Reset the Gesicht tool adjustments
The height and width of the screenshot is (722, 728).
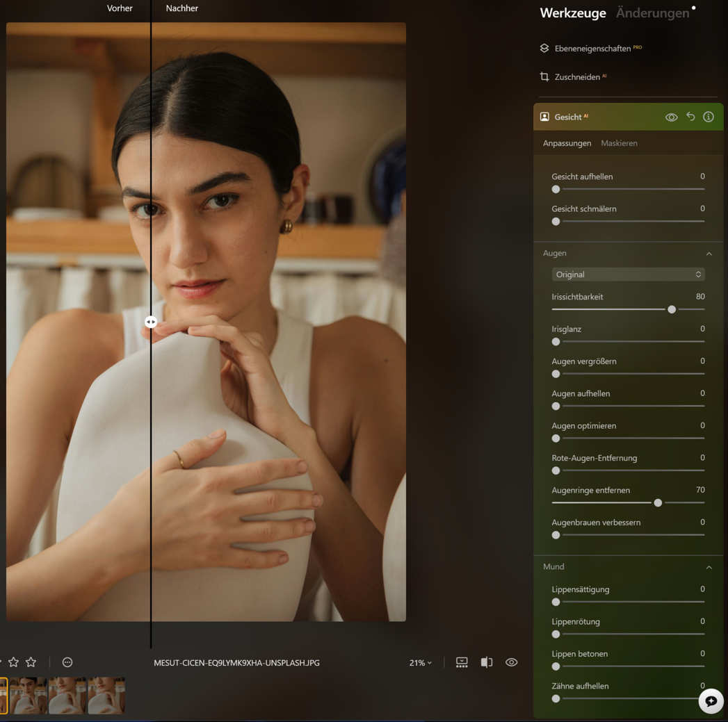click(690, 117)
